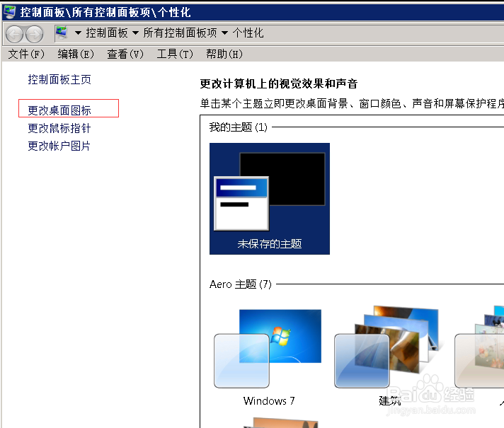Click the forward navigation arrow button
The width and height of the screenshot is (504, 428).
pos(35,34)
